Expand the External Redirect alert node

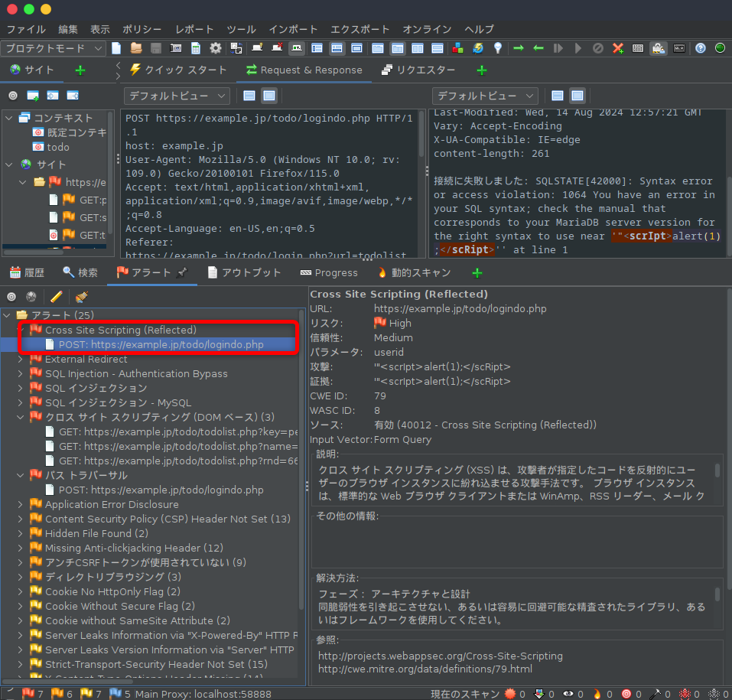(x=20, y=359)
